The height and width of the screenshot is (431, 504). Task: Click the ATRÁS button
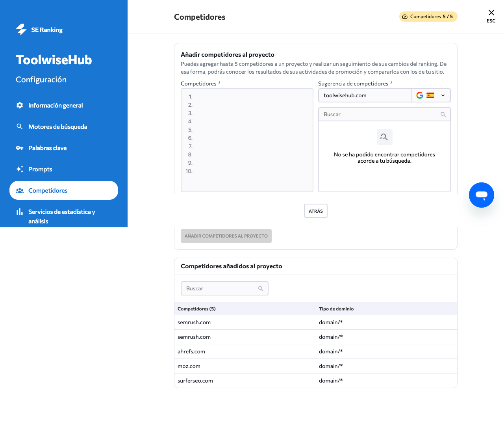316,211
